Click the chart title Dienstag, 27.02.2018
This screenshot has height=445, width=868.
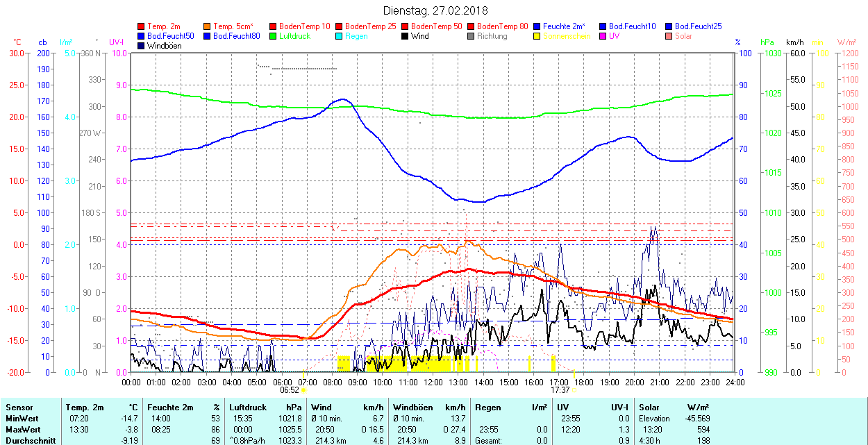click(x=435, y=10)
